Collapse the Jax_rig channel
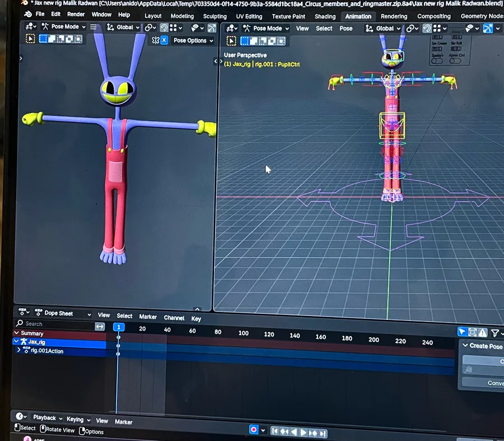The width and height of the screenshot is (504, 441). click(x=16, y=341)
